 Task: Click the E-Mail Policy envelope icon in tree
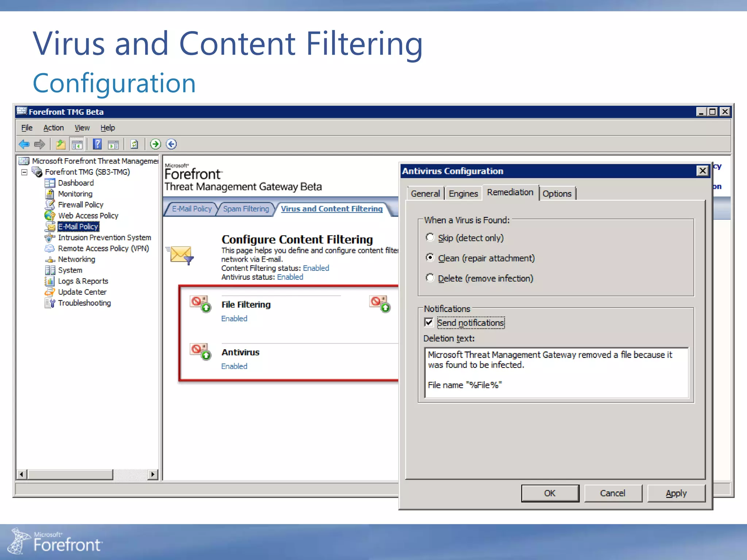pyautogui.click(x=50, y=227)
